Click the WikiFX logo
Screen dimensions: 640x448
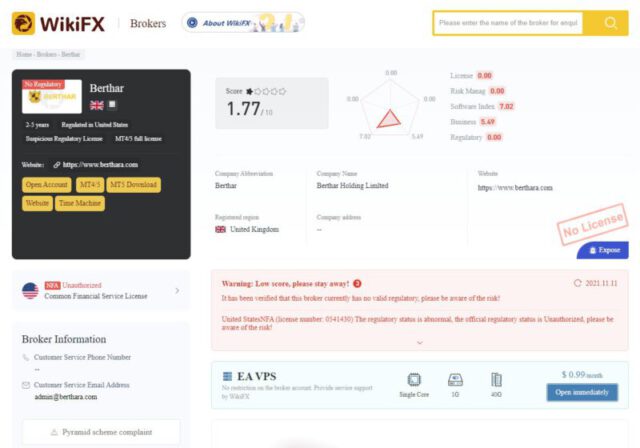(56, 23)
